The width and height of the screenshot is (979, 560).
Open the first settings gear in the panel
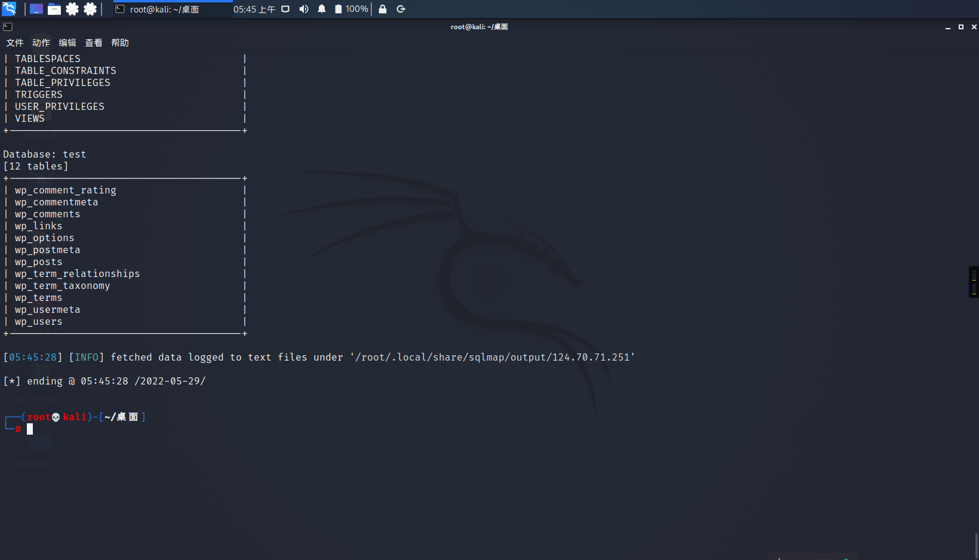[72, 8]
